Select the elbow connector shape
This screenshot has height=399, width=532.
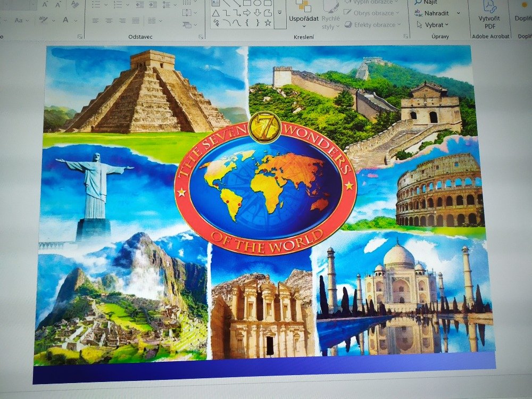[x=226, y=13]
